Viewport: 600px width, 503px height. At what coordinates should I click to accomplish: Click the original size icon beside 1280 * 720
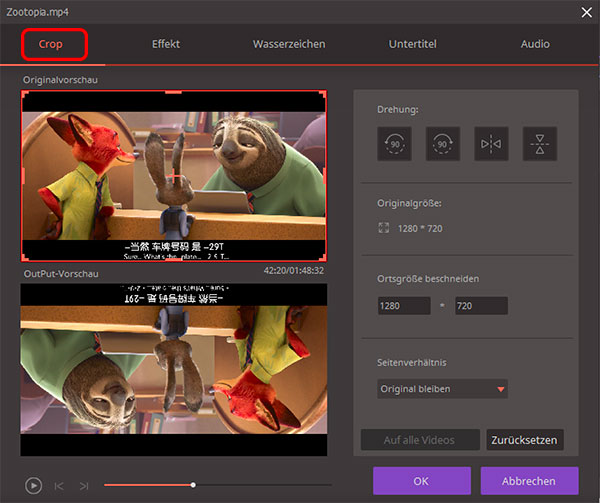tap(383, 228)
